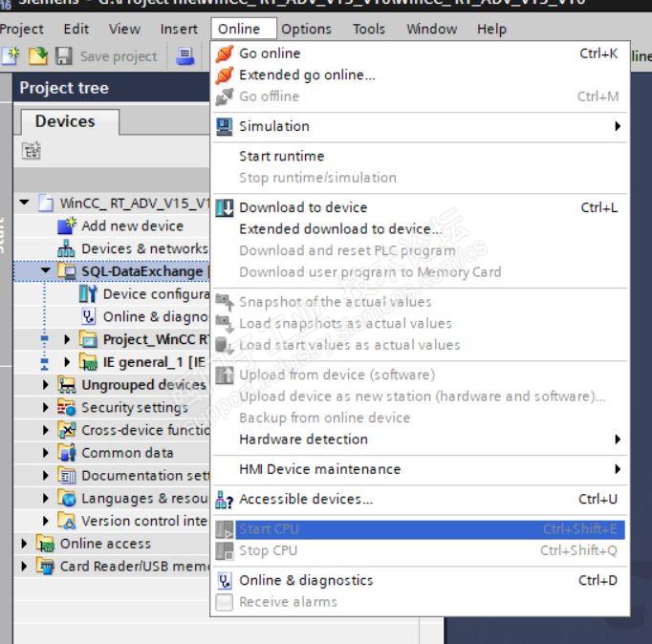652x644 pixels.
Task: Click the Project tree panel header
Action: point(112,88)
